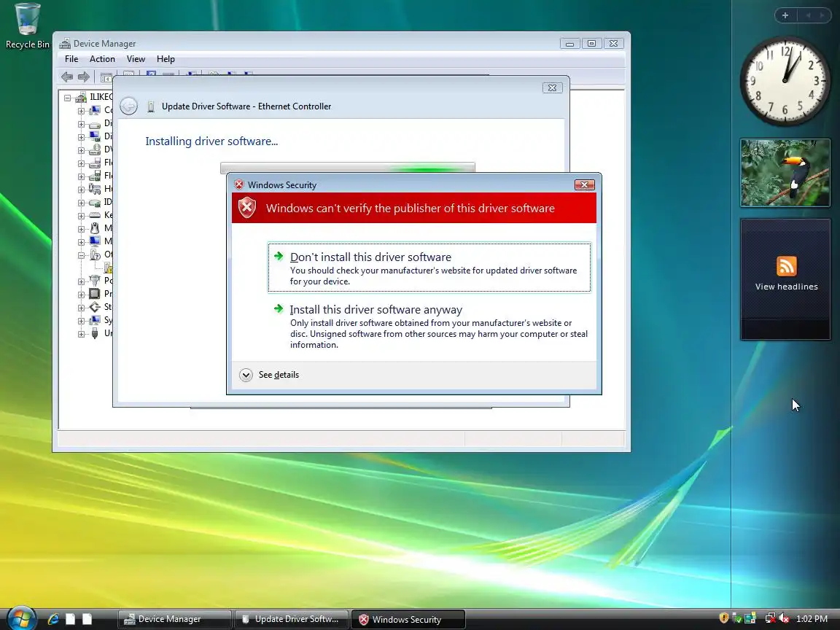The image size is (840, 630).
Task: Select the Other devices question-mark icon
Action: pos(95,254)
